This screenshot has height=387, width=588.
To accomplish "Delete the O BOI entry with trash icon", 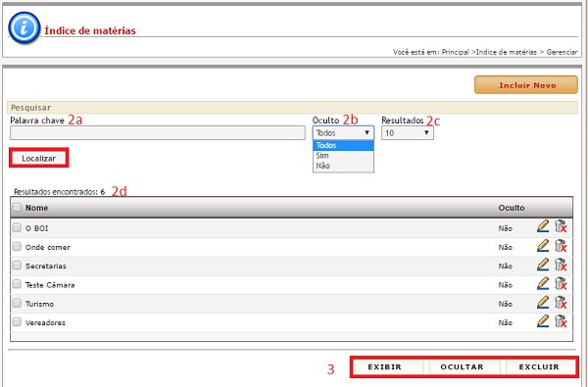I will click(561, 226).
